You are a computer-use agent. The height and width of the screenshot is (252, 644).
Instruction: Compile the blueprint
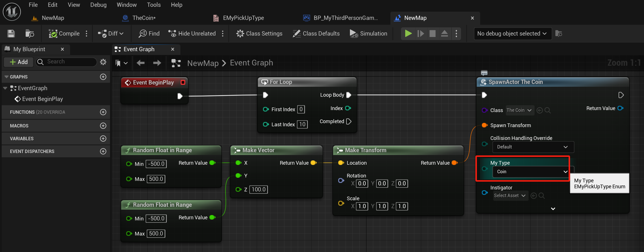tap(64, 34)
